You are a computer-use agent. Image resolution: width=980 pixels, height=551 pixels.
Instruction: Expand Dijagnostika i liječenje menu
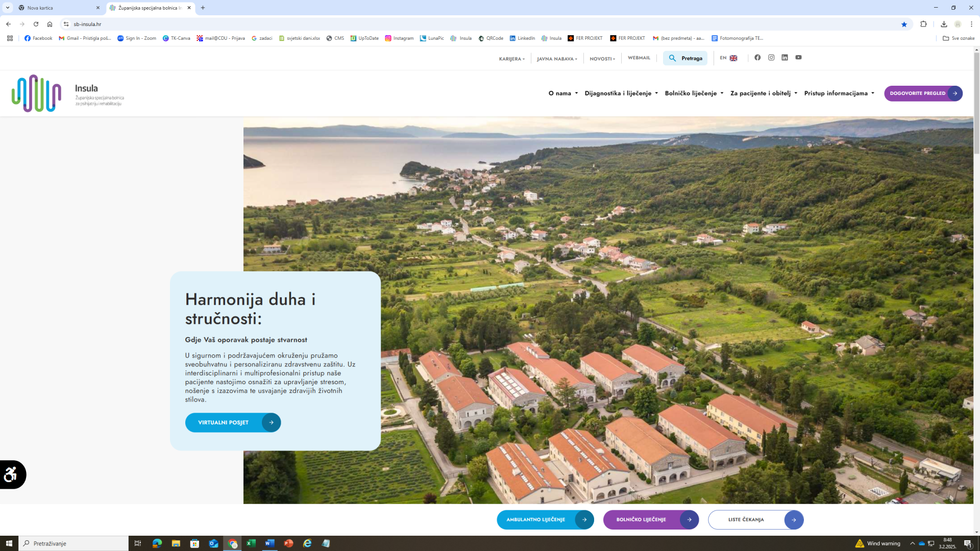point(621,93)
